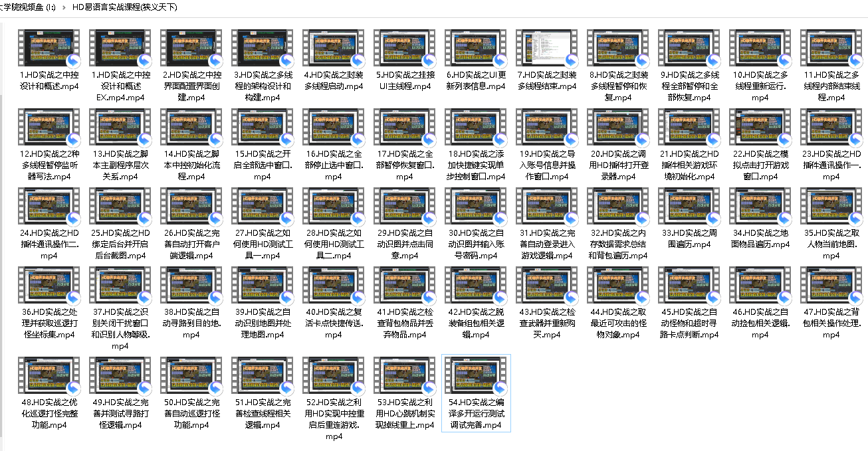The height and width of the screenshot is (451, 868).
Task: Select the video "40.HD实战之复活卡点快捷传送.mp4"
Action: coord(334,286)
